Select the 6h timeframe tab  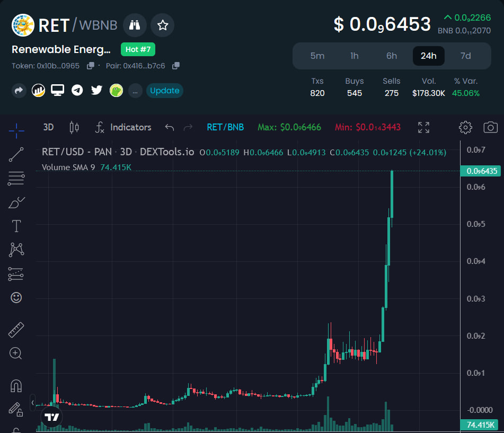[x=392, y=56]
